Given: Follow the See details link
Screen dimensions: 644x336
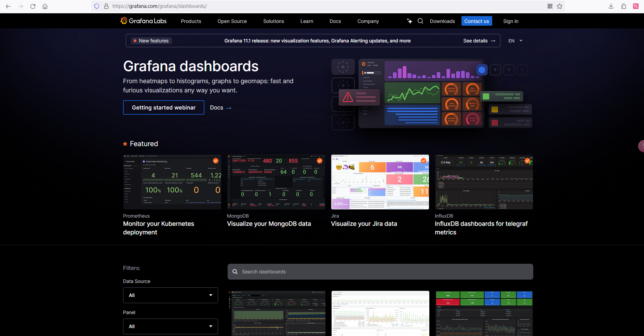Looking at the screenshot, I should pyautogui.click(x=479, y=41).
